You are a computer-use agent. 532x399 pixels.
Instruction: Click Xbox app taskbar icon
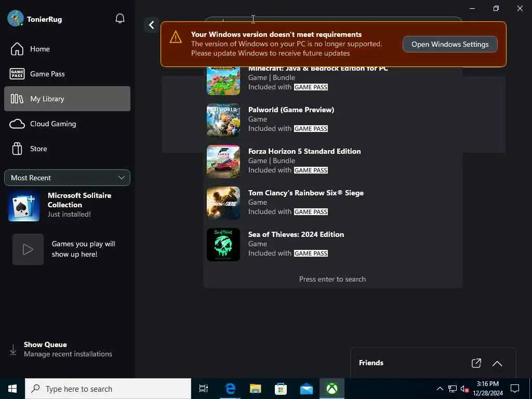(332, 389)
